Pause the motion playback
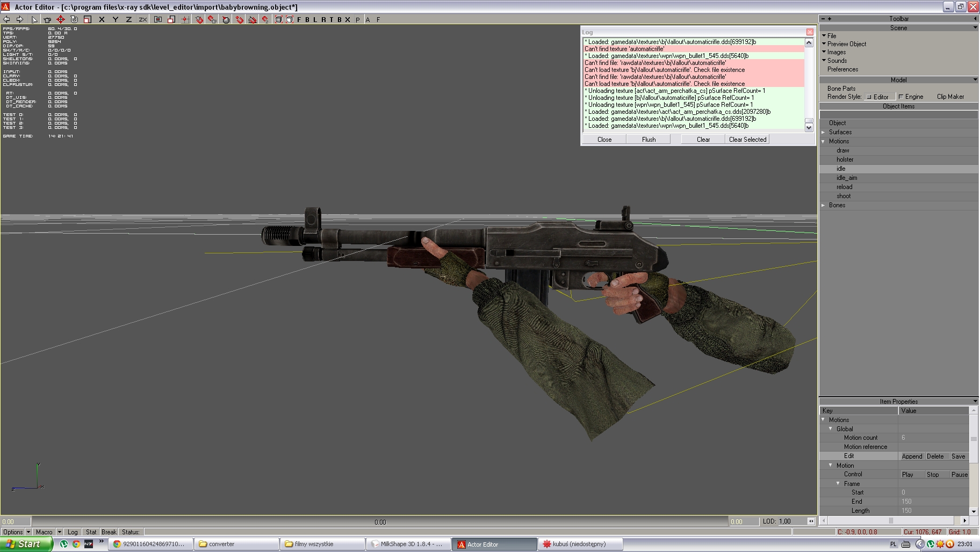 [x=959, y=475]
